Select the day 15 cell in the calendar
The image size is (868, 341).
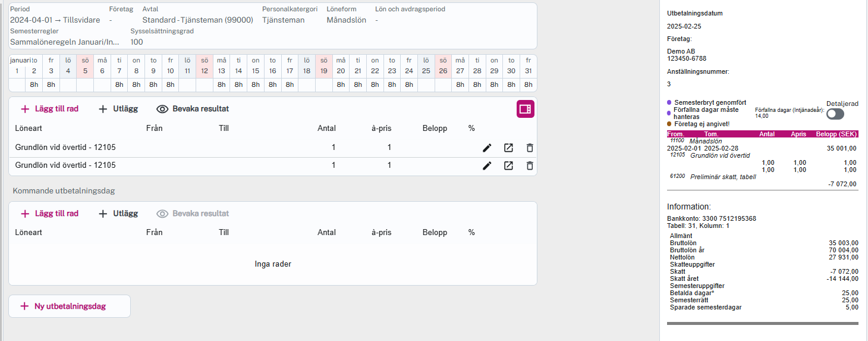pyautogui.click(x=256, y=71)
